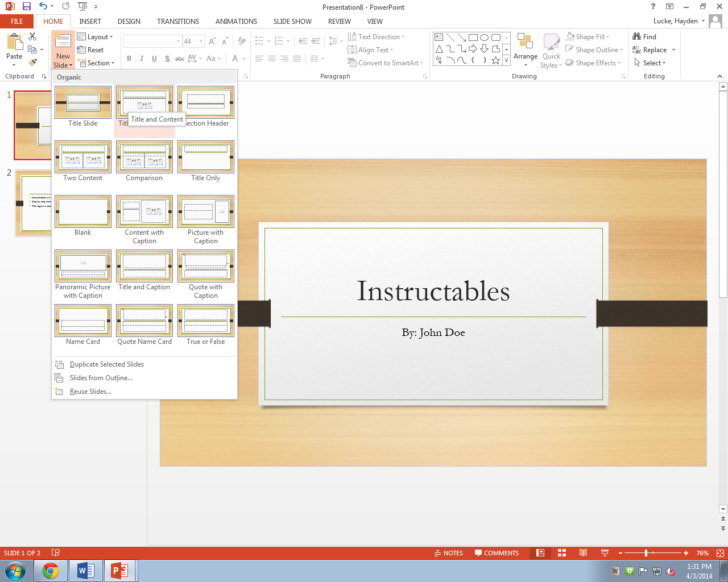Open the SLIDE SHOW tab
Screen dimensions: 728x582
coord(292,21)
